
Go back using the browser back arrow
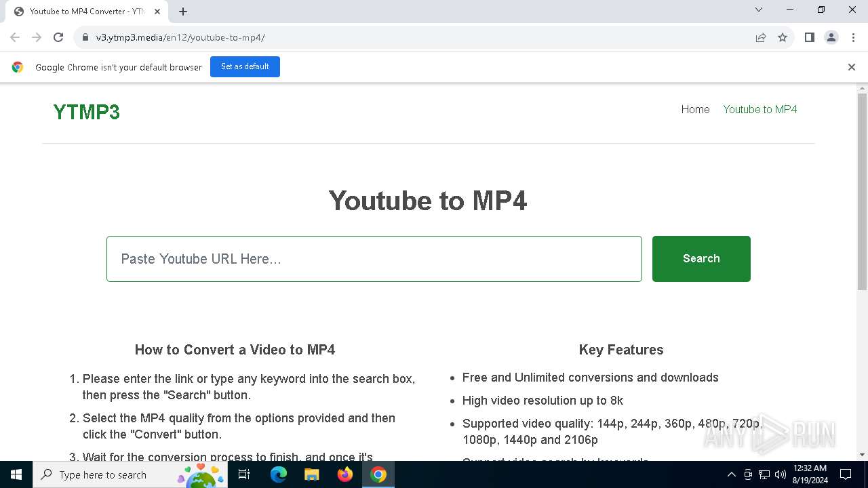pyautogui.click(x=15, y=37)
